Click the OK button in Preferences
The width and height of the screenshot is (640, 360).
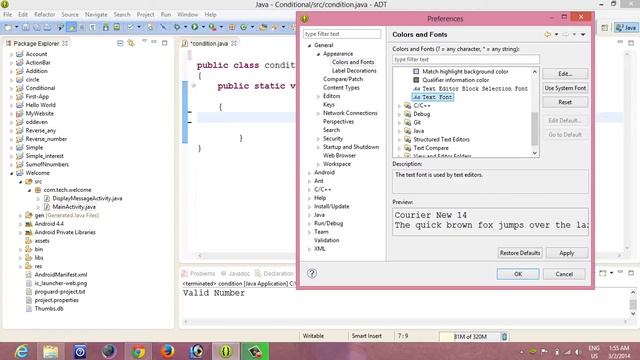[x=518, y=274]
